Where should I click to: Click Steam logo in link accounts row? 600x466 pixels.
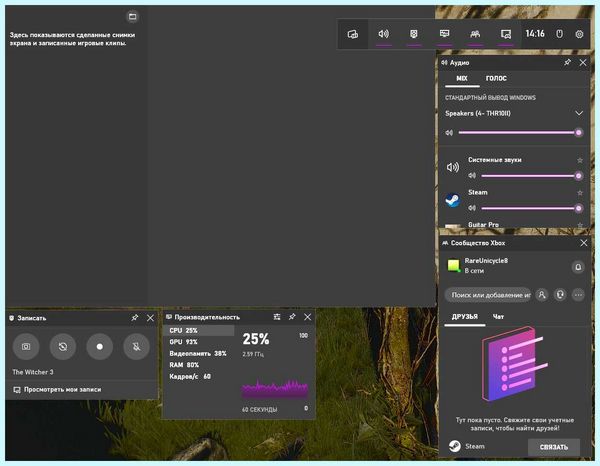click(x=455, y=446)
